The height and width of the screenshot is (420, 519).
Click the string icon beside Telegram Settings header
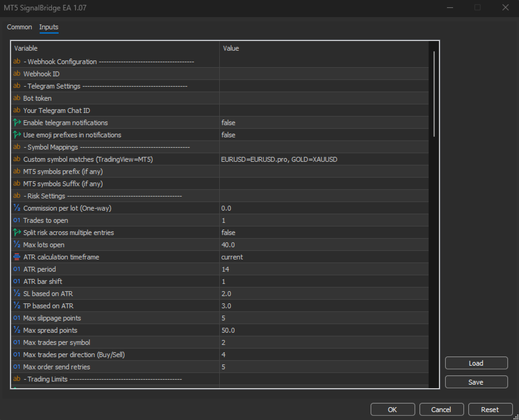click(x=17, y=85)
